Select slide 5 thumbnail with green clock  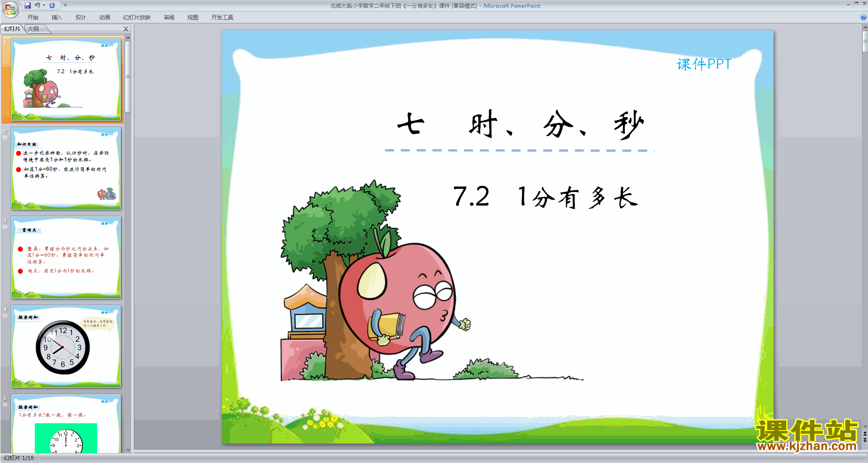point(66,424)
